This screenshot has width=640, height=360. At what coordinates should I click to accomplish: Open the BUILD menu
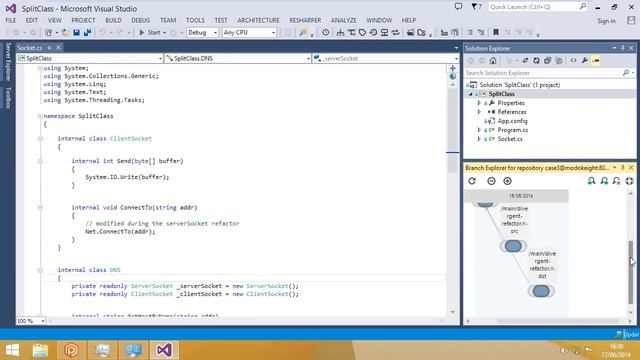pos(113,20)
